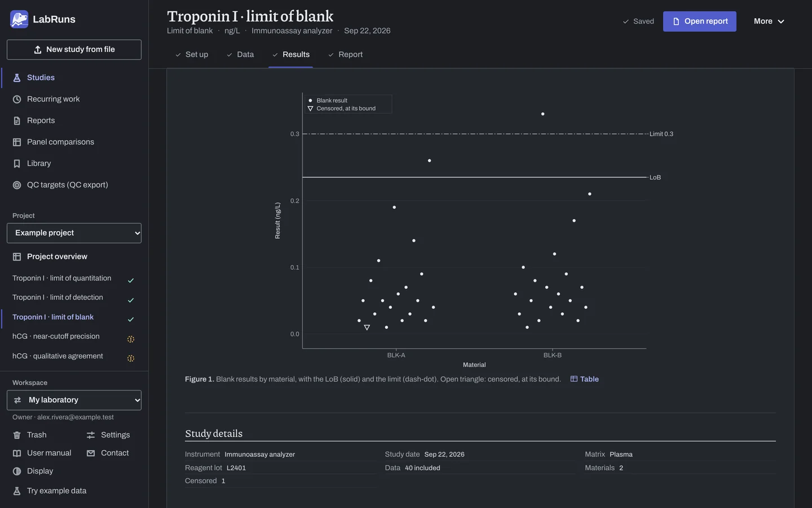
Task: Switch to the Report tab
Action: pyautogui.click(x=345, y=55)
